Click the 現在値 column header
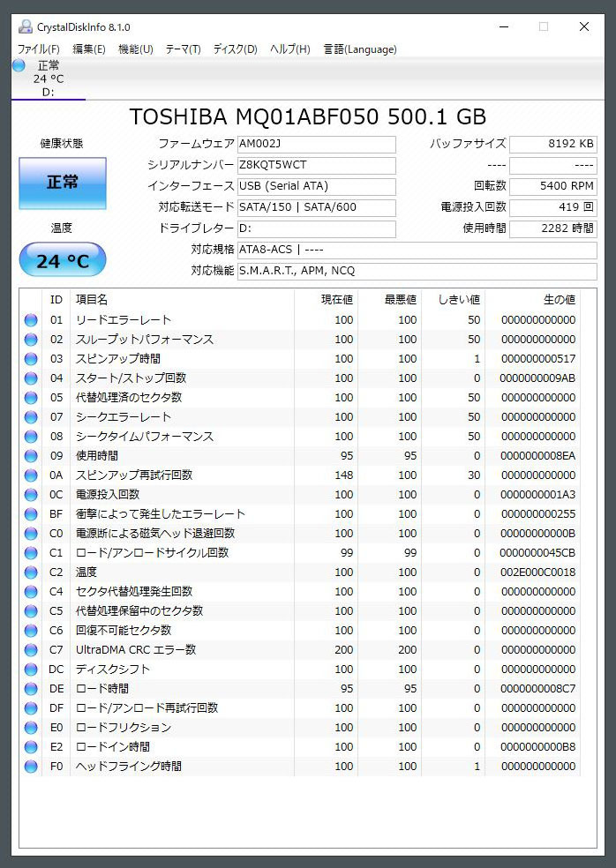 click(326, 300)
